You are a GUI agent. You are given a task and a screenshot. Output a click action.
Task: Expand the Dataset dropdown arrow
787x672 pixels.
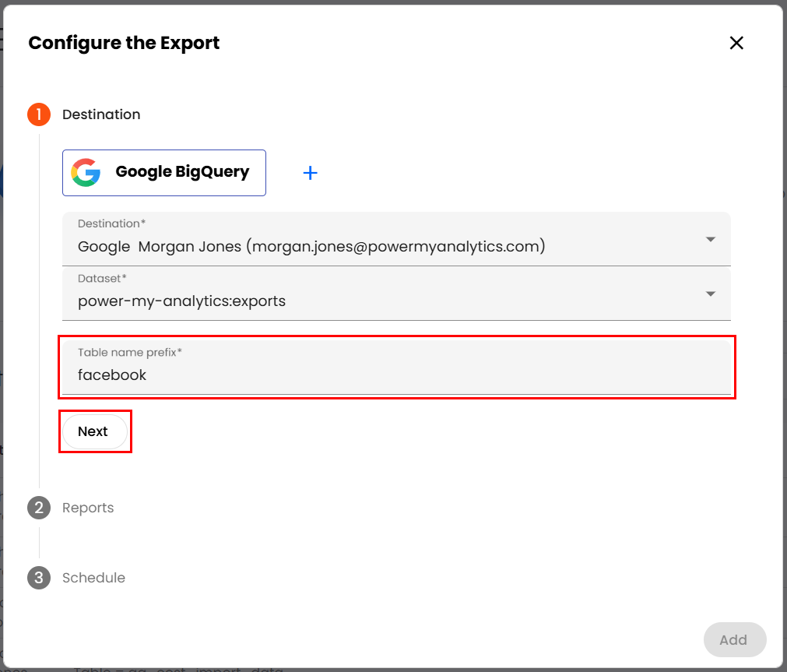point(710,294)
